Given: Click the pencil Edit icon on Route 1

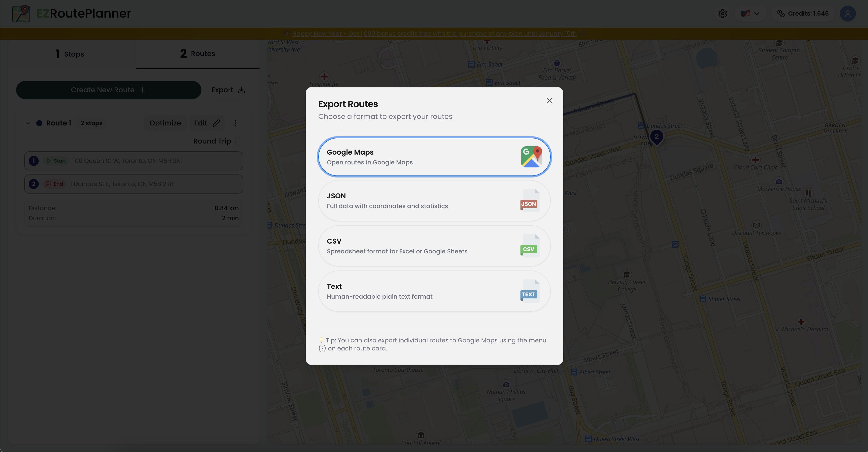Looking at the screenshot, I should 216,123.
